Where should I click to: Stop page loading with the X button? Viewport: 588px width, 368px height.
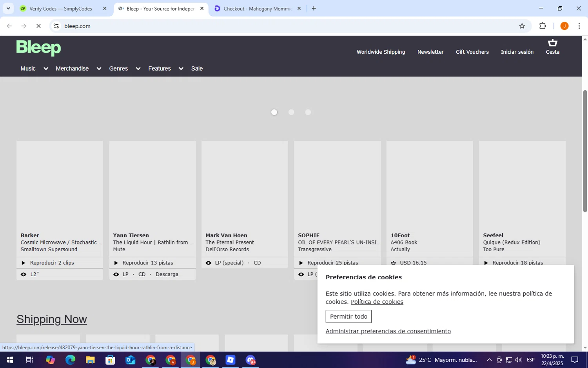click(38, 26)
